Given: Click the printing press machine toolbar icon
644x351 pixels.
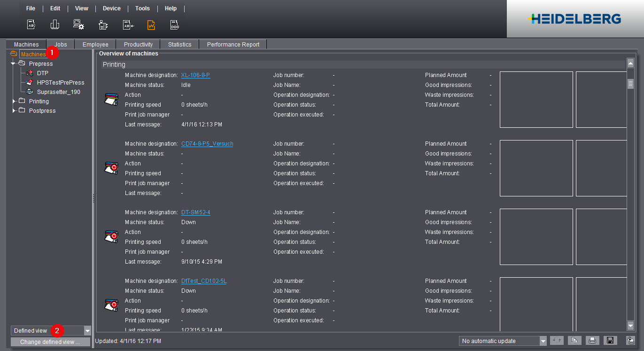Looking at the screenshot, I should click(103, 25).
